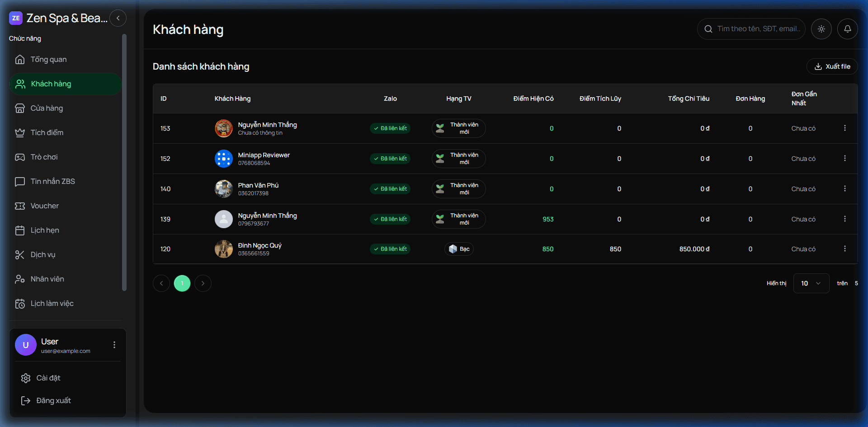Open the notifications bell
Viewport: 868px width, 427px height.
[x=847, y=29]
